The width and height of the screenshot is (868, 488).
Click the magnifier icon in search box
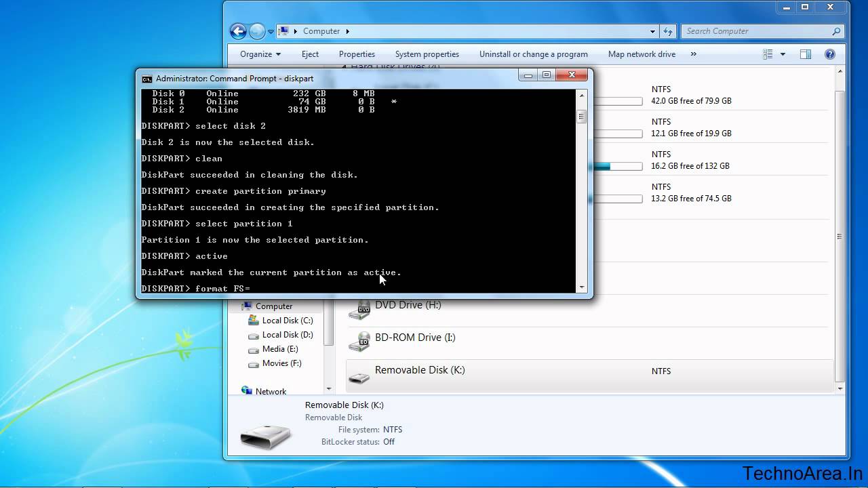pyautogui.click(x=836, y=31)
